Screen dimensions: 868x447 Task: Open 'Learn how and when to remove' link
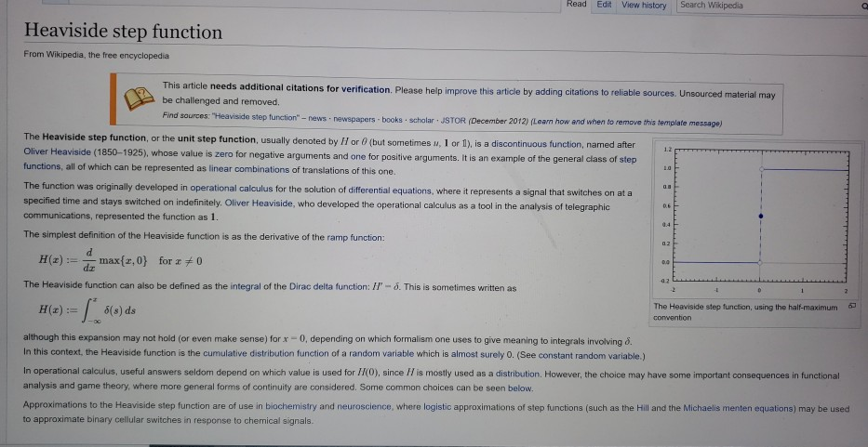(x=626, y=123)
